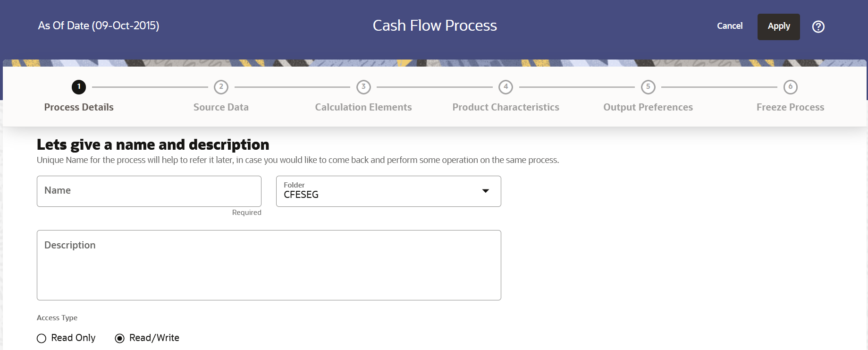Image resolution: width=868 pixels, height=350 pixels.
Task: Click inside the Description text area
Action: tap(269, 265)
